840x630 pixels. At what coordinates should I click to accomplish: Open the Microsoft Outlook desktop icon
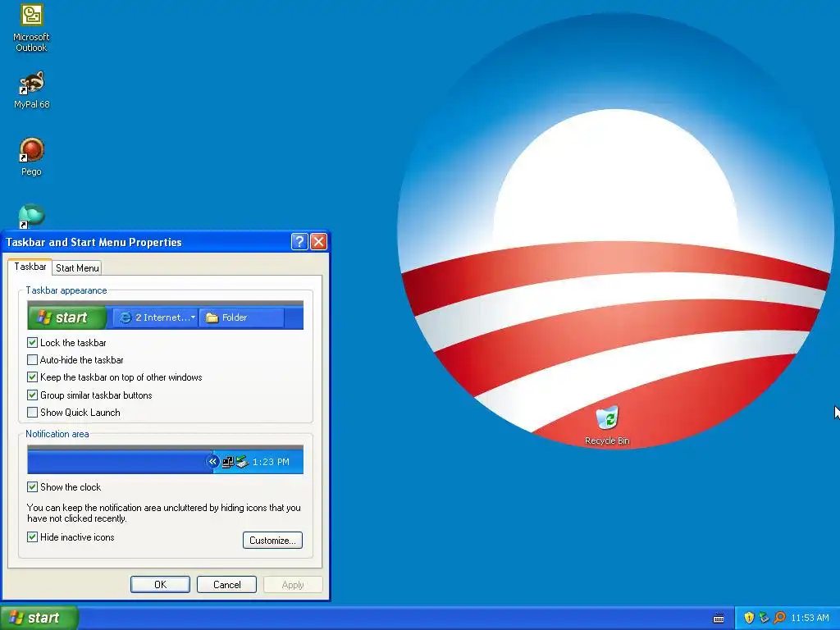click(x=32, y=27)
